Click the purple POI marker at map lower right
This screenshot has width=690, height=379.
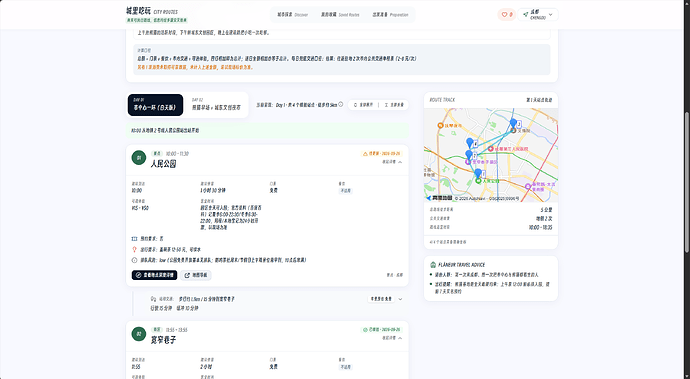(528, 187)
